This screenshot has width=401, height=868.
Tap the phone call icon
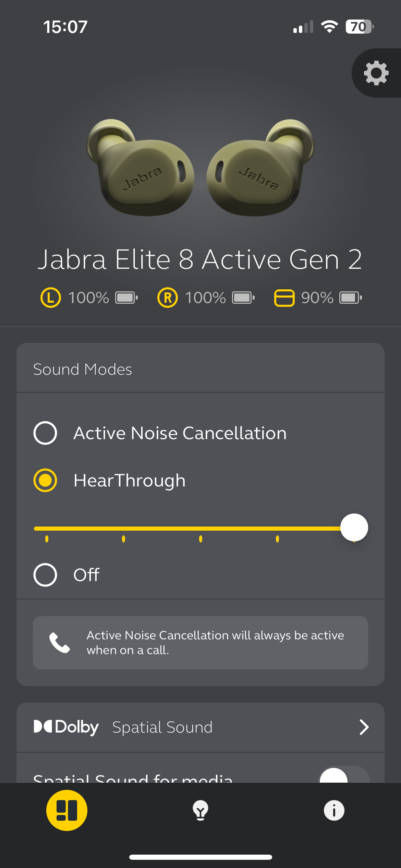(60, 643)
